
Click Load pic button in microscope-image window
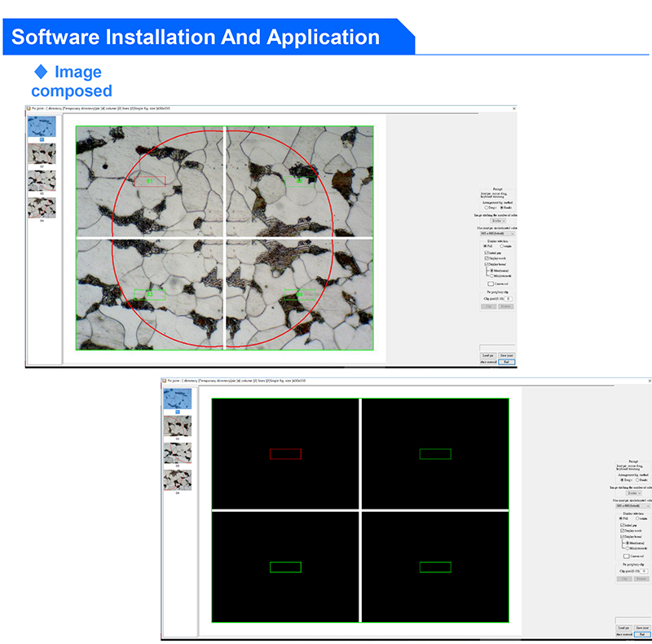pyautogui.click(x=488, y=355)
